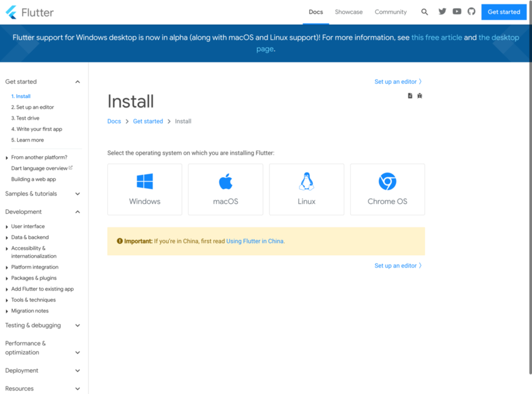Choose the Chrome OS logo card

pyautogui.click(x=387, y=189)
